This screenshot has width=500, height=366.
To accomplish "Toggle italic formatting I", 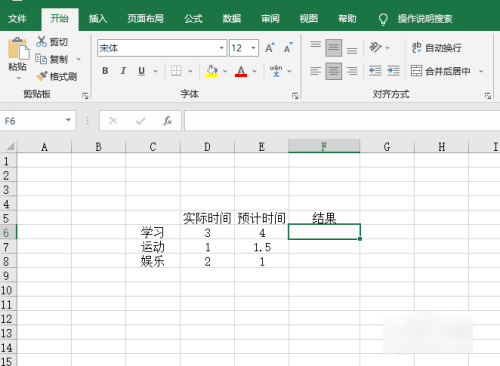I will point(123,71).
